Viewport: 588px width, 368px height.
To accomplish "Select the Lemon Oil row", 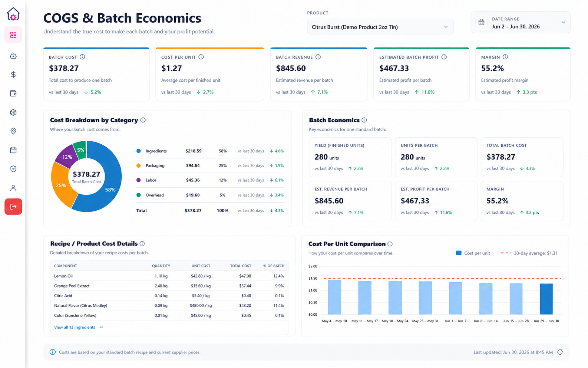I will [x=169, y=276].
